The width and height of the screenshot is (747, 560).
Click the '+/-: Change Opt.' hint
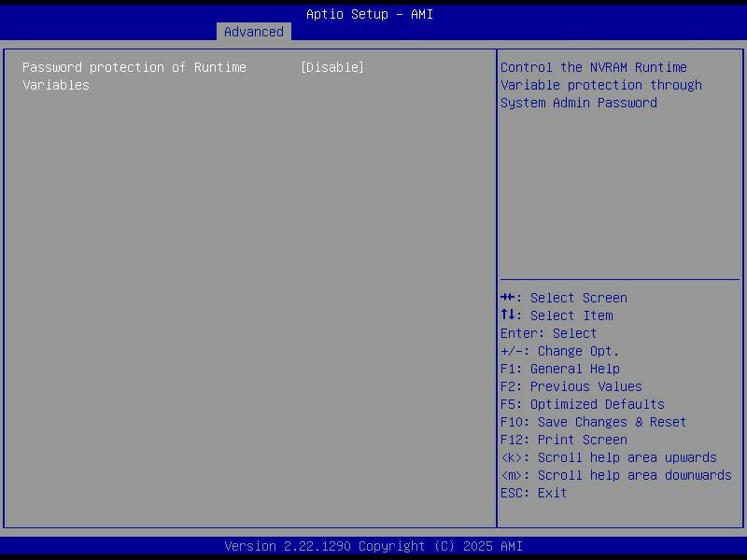tap(559, 351)
